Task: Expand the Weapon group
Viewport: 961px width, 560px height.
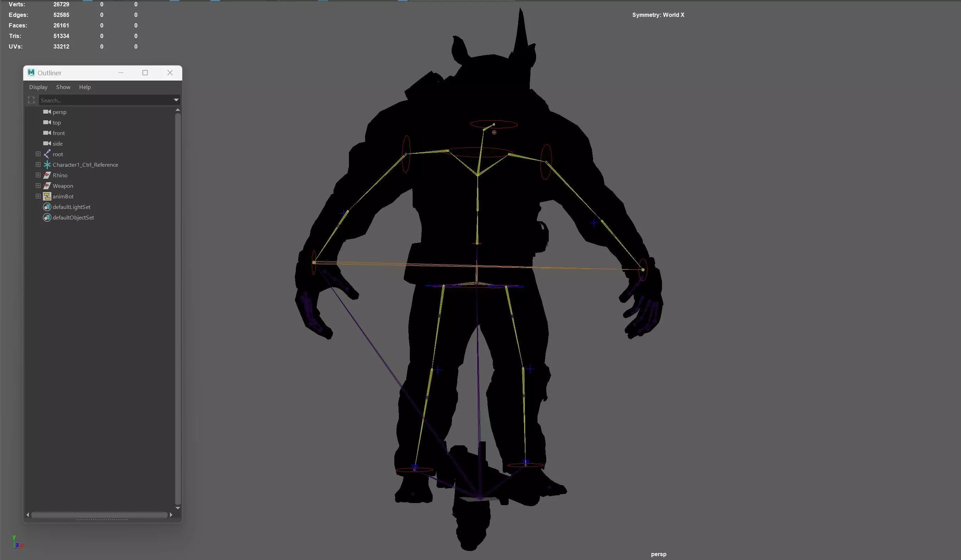Action: [38, 186]
